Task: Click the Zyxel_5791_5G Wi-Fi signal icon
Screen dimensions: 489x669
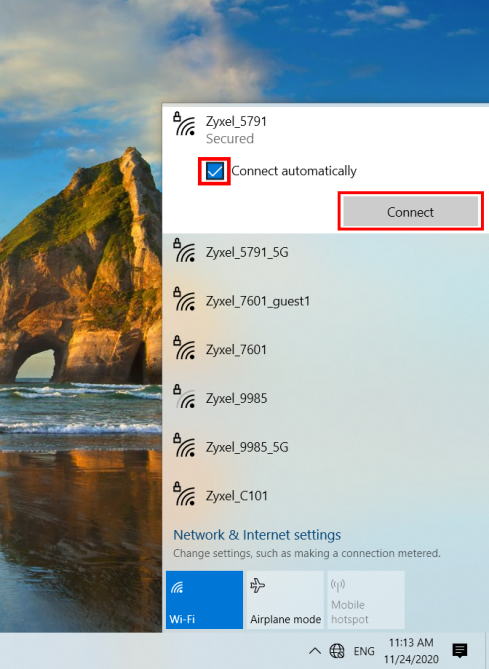Action: pyautogui.click(x=184, y=250)
